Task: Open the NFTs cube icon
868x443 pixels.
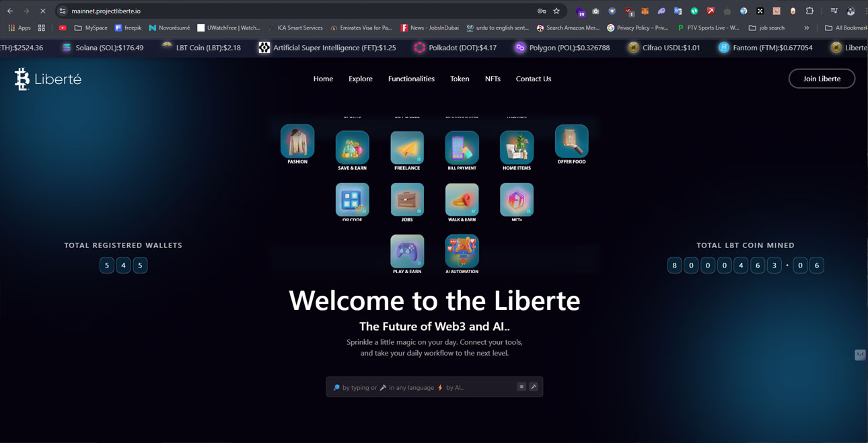Action: tap(517, 200)
